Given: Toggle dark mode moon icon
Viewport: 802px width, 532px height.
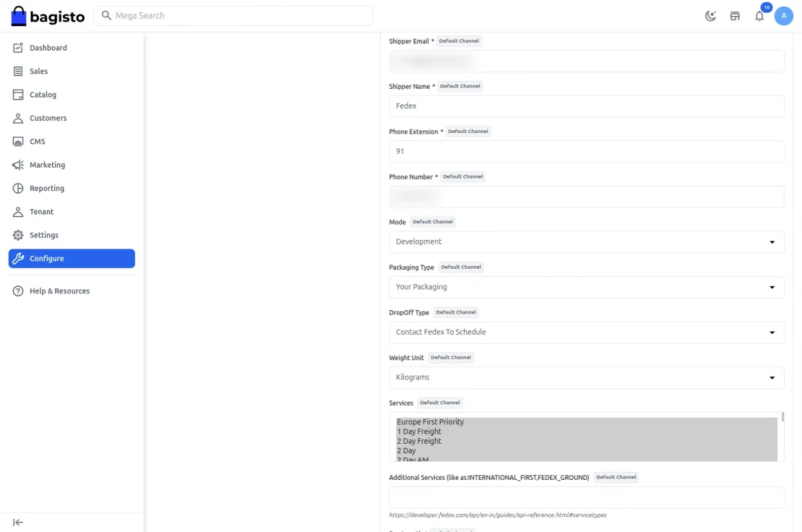Looking at the screenshot, I should [x=710, y=16].
